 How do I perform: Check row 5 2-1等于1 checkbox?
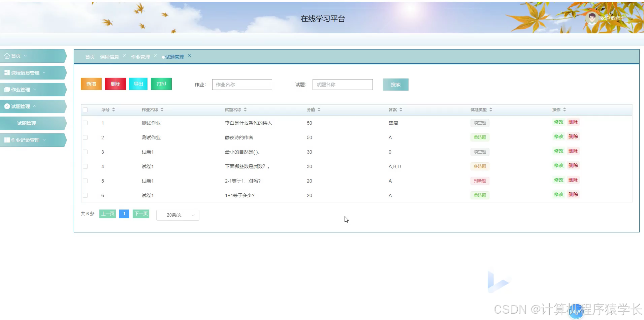(85, 181)
